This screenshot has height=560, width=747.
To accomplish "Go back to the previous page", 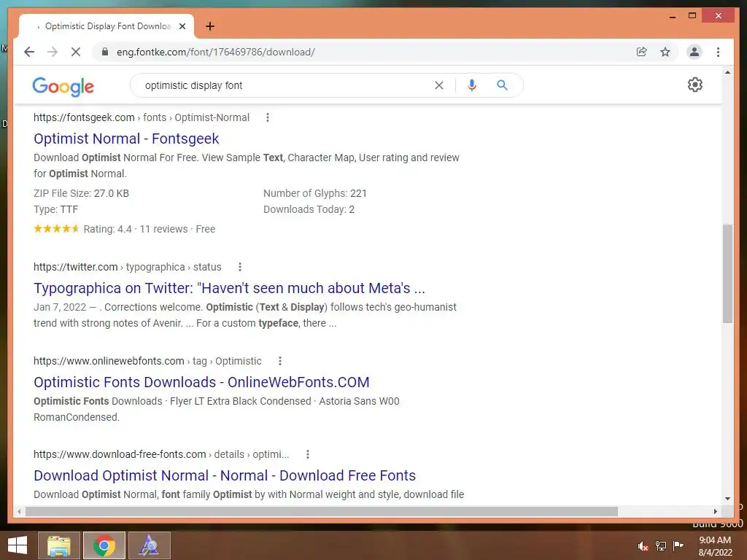I will tap(29, 52).
